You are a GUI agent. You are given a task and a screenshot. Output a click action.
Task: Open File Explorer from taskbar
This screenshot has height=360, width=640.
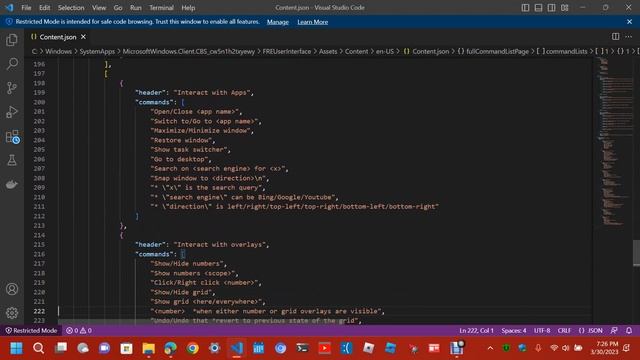pos(148,348)
